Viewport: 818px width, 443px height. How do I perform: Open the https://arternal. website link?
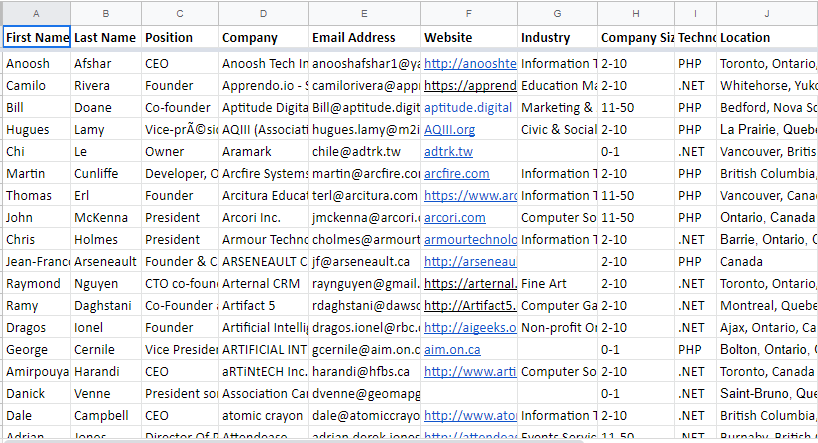[470, 283]
